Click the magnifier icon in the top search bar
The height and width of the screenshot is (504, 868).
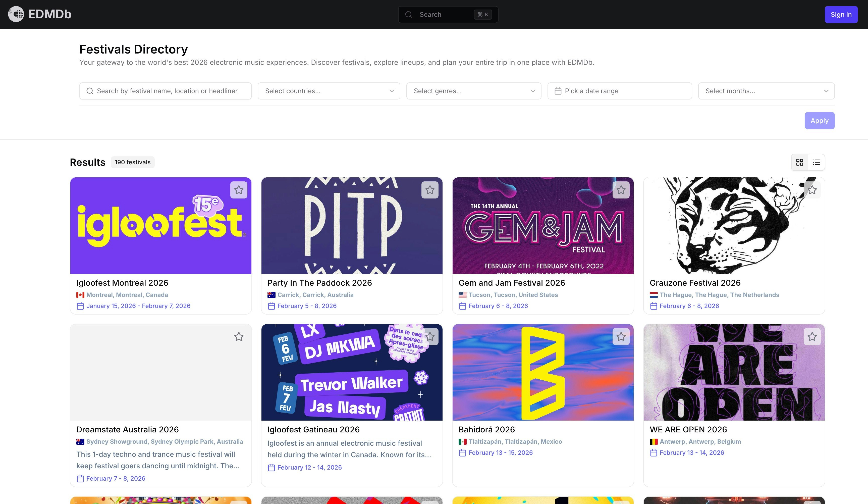click(409, 15)
